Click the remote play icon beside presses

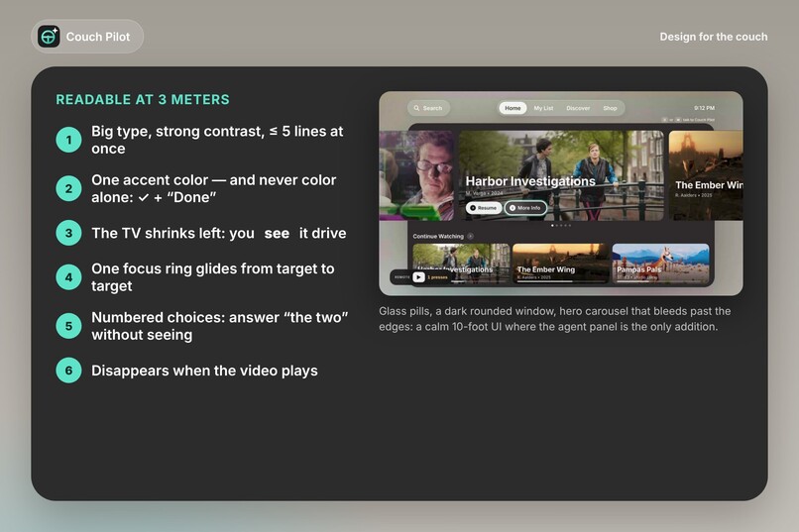tap(418, 277)
